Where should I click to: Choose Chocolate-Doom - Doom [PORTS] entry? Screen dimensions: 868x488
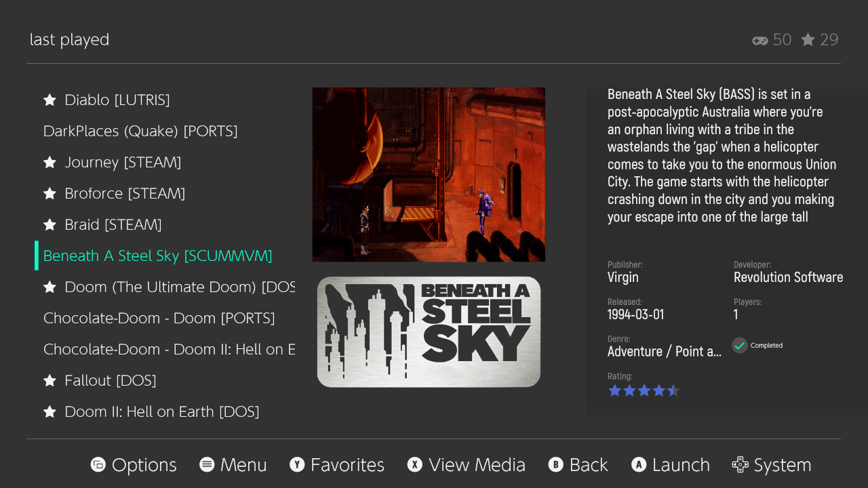click(x=159, y=319)
